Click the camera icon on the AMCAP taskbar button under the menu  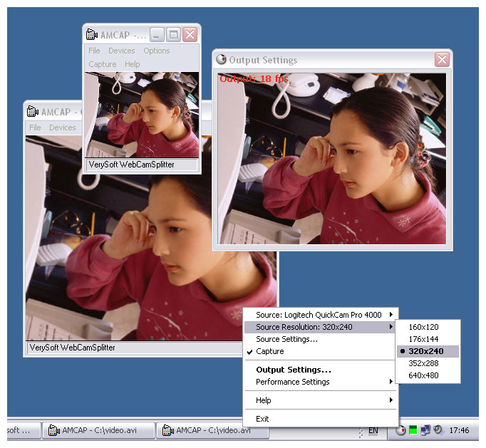click(168, 430)
